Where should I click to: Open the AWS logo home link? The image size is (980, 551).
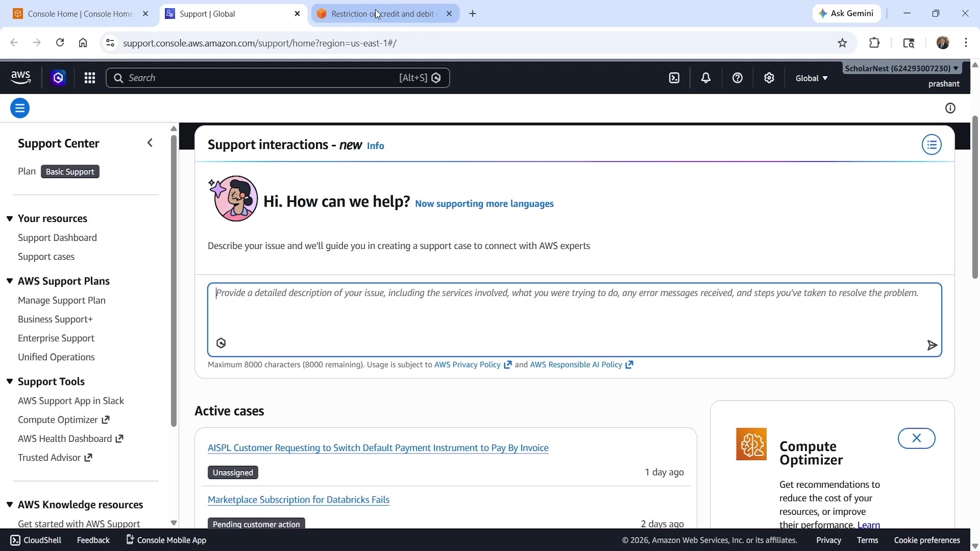(x=21, y=78)
